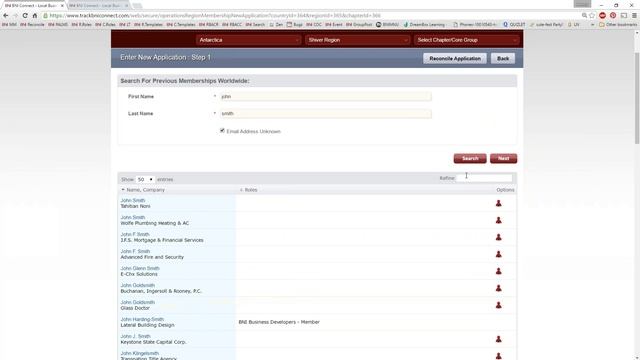The image size is (640, 360).
Task: Change the Show entries count dropdown
Action: [145, 180]
